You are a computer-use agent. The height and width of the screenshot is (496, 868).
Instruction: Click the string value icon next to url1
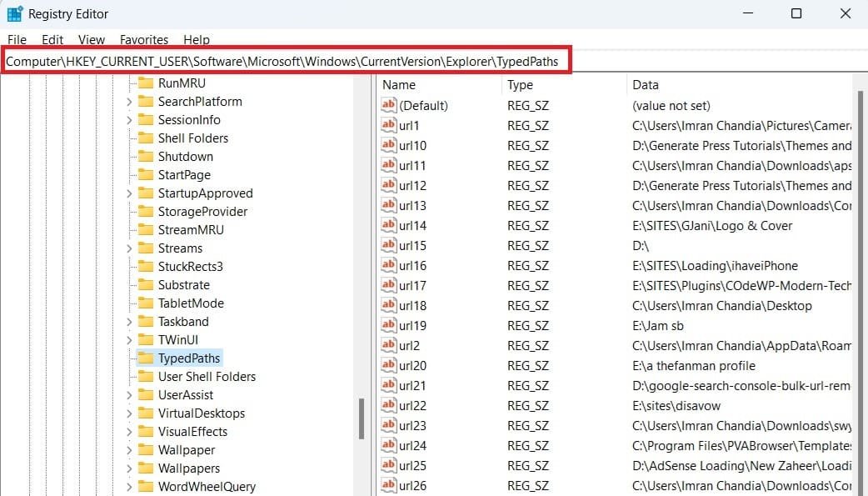click(389, 125)
